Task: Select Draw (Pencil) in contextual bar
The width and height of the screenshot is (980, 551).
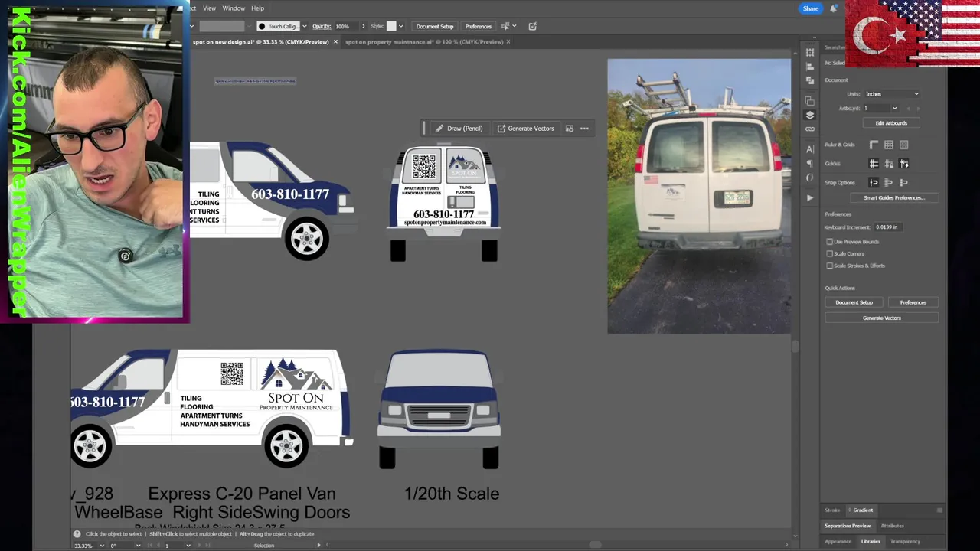Action: coord(459,129)
